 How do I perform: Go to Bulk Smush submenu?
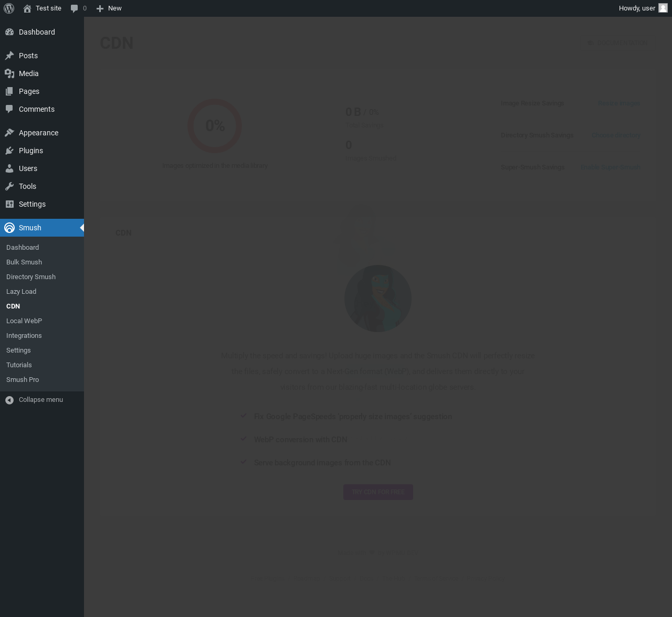24,262
